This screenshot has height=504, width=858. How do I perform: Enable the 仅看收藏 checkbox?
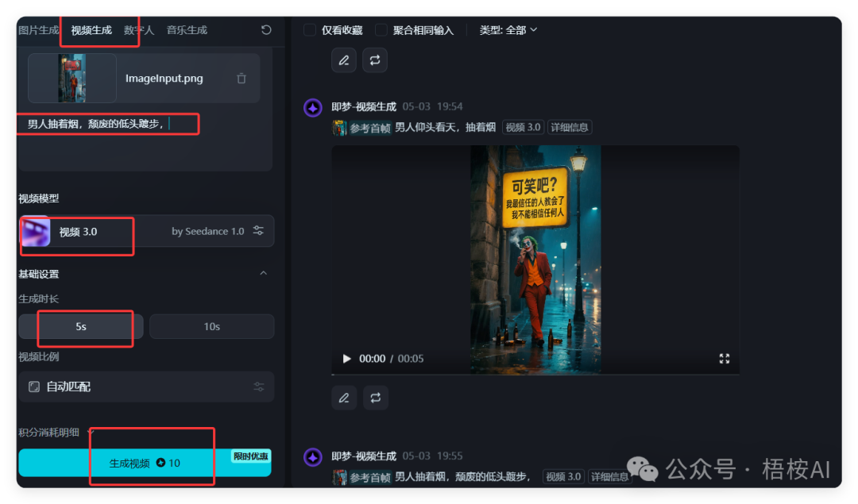pos(310,30)
